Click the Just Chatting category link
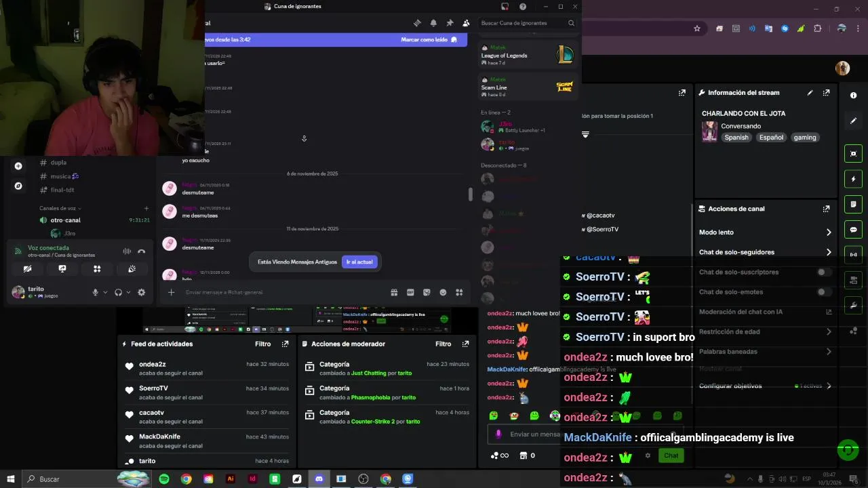The width and height of the screenshot is (868, 488). [x=368, y=373]
